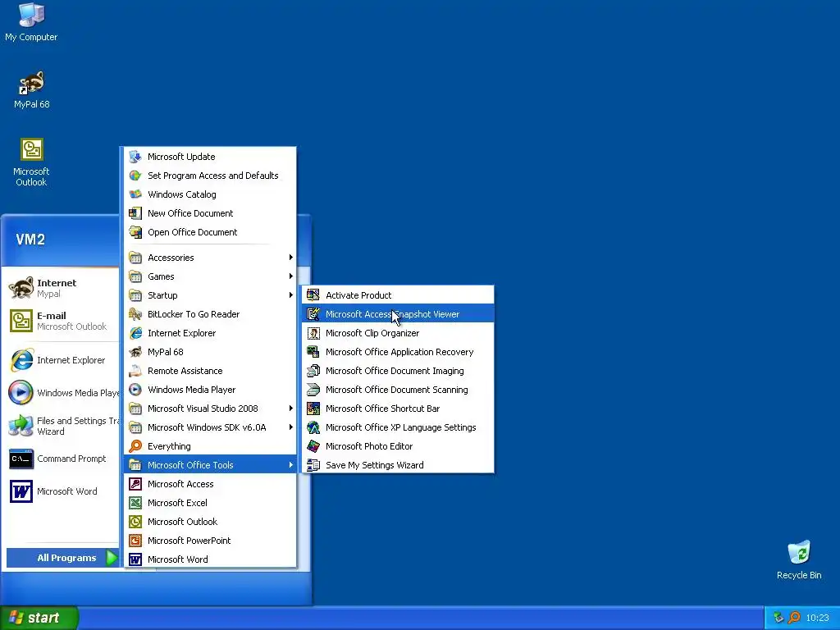Click the VM2 user name header

[x=30, y=240]
